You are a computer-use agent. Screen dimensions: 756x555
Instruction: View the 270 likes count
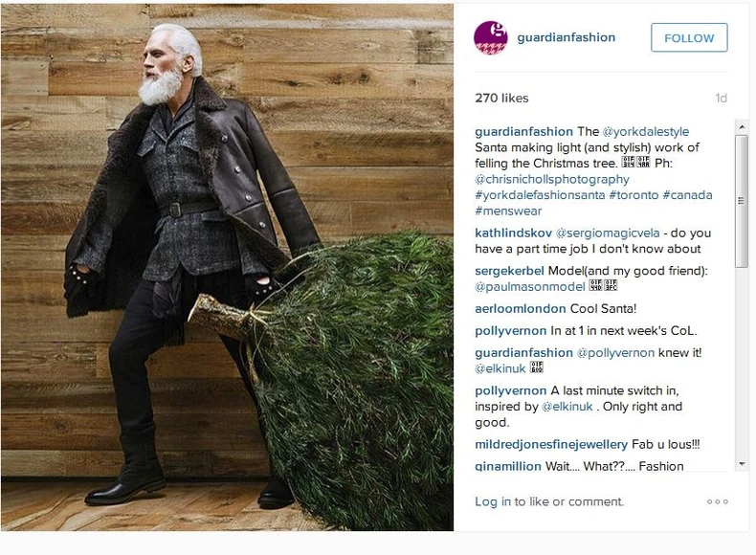pyautogui.click(x=501, y=99)
